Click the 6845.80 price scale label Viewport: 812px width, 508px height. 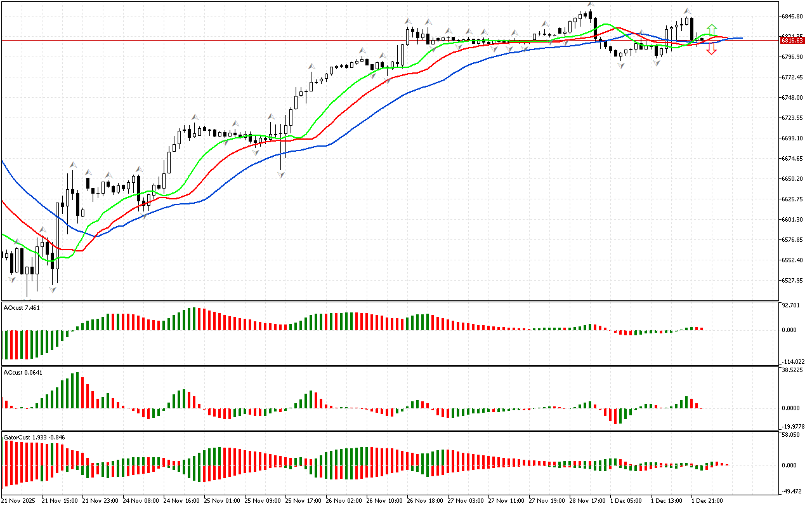(x=793, y=17)
